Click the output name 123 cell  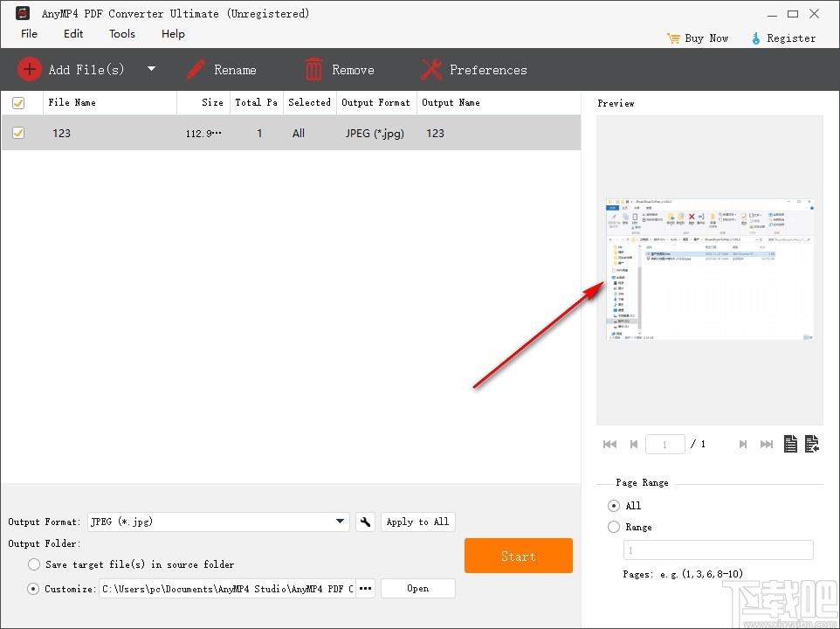click(x=435, y=134)
